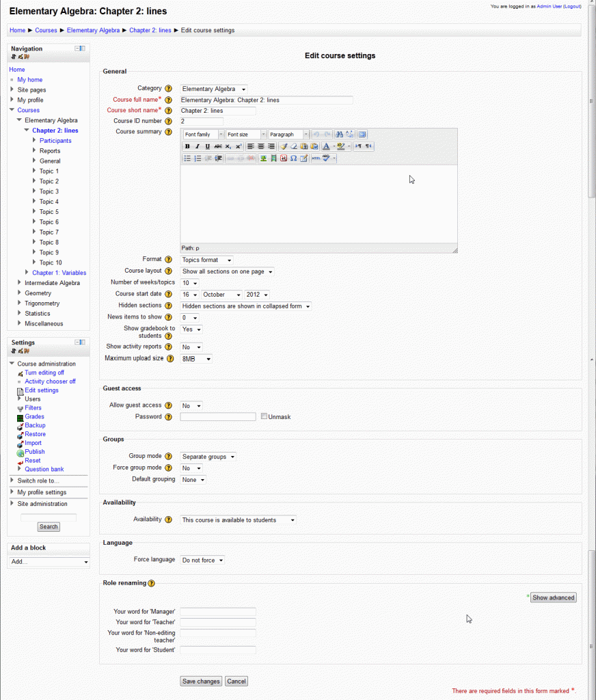Collapse the Course administration tree
Image resolution: width=596 pixels, height=700 pixels.
(x=12, y=364)
